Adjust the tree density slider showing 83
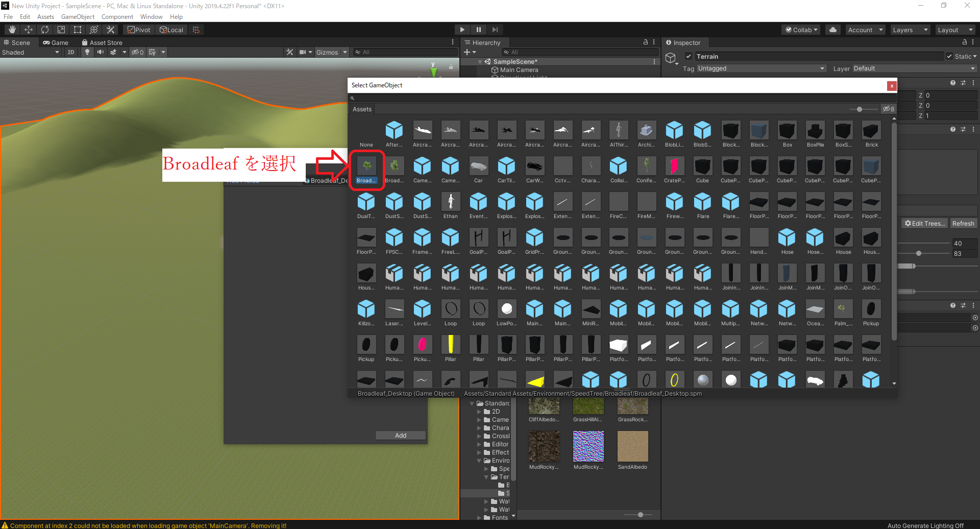 click(x=919, y=253)
